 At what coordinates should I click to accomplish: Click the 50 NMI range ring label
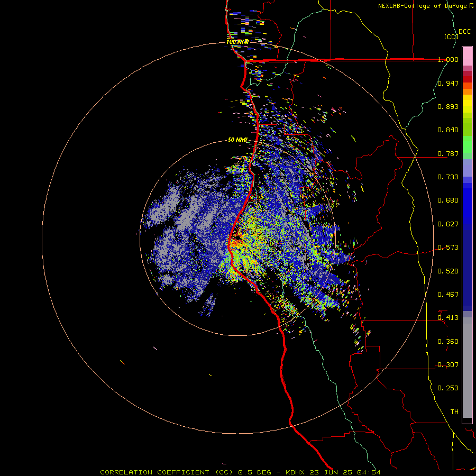pyautogui.click(x=237, y=140)
